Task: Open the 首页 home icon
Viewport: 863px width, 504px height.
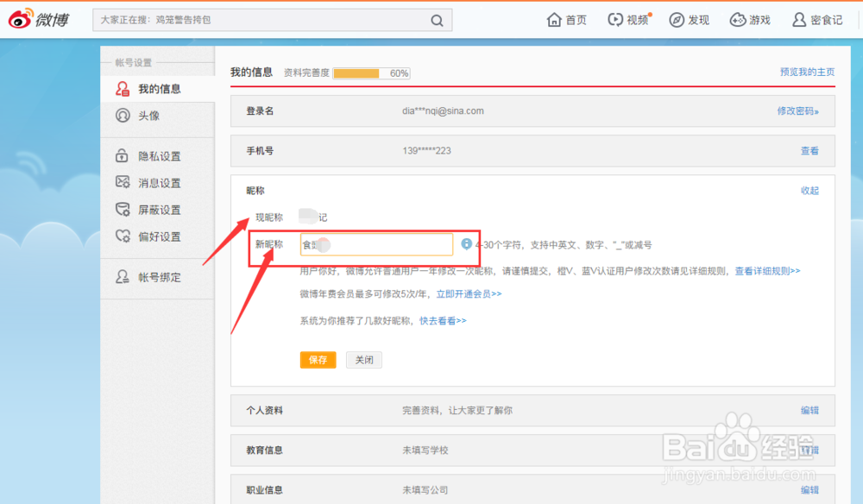Action: click(x=554, y=20)
